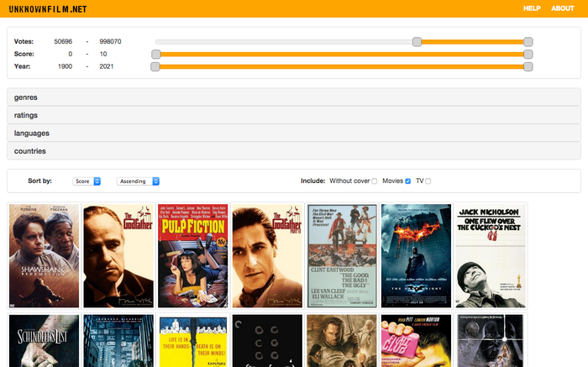This screenshot has width=588, height=367.
Task: Click the UNKNOWNFILM.NET site logo
Action: 48,9
